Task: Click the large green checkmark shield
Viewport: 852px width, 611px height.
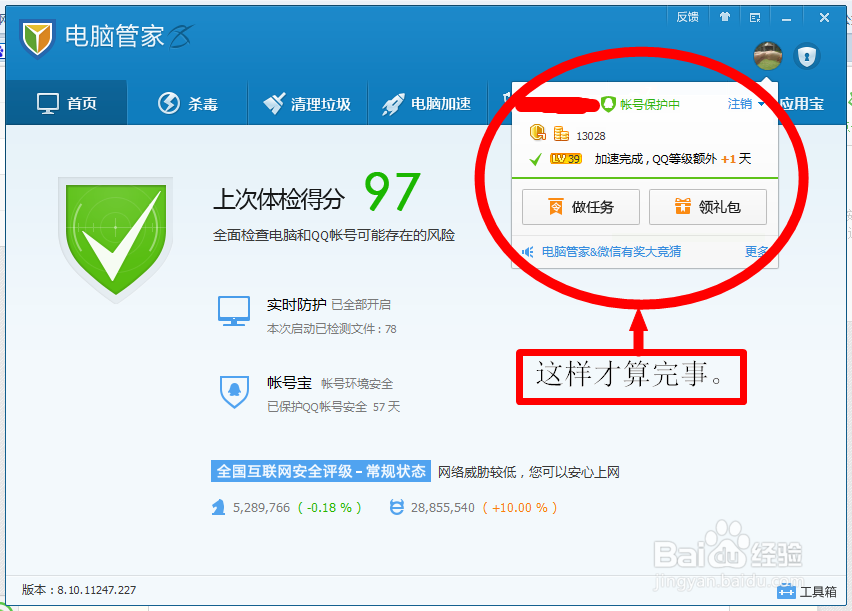Action: pos(115,239)
